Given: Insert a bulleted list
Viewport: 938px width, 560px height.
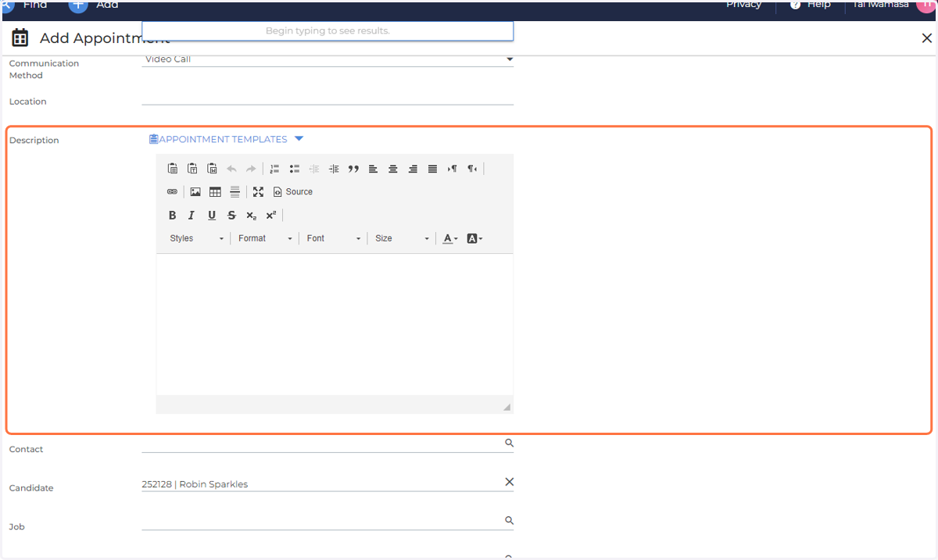Looking at the screenshot, I should (x=295, y=169).
